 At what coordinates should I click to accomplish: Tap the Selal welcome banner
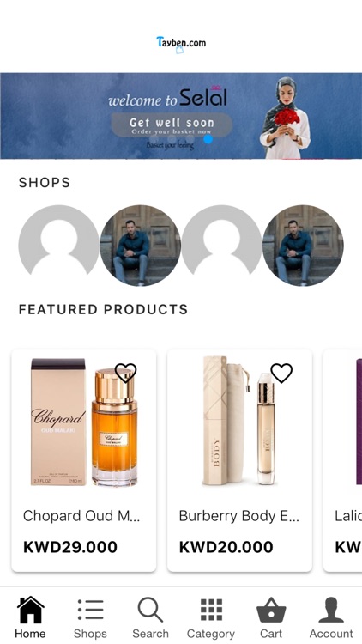coord(181,116)
